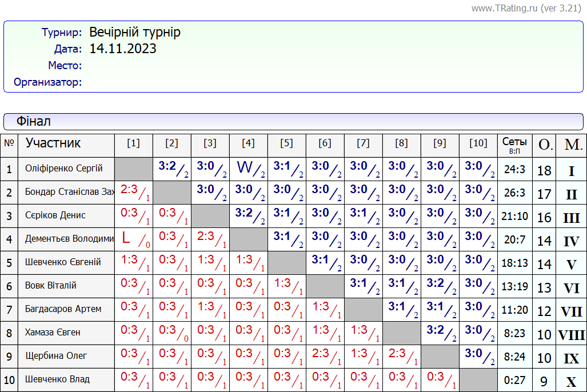Click the М. place column header
The width and height of the screenshot is (587, 392).
click(x=571, y=145)
